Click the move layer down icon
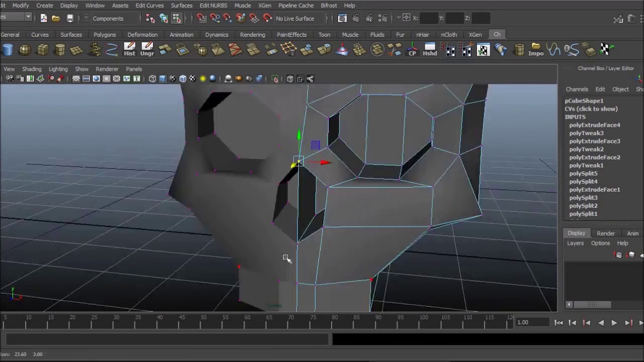The image size is (644, 362). [631, 255]
